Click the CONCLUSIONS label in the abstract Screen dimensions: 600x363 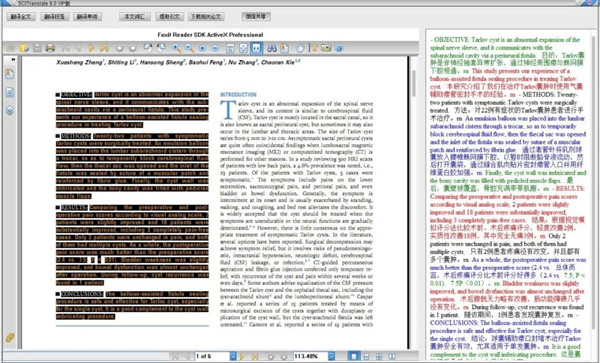pyautogui.click(x=82, y=294)
